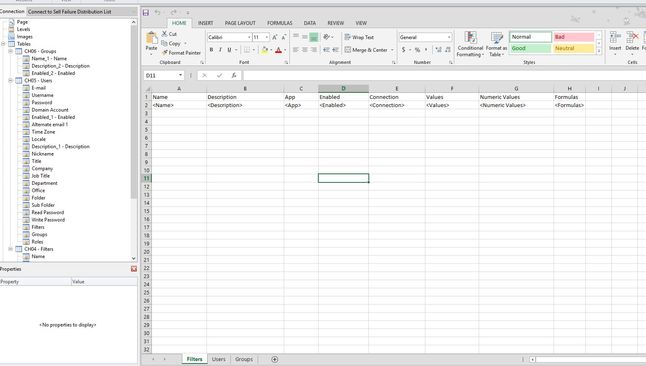Insert a function using the fx icon
Screen dimensions: 646x366
234,75
